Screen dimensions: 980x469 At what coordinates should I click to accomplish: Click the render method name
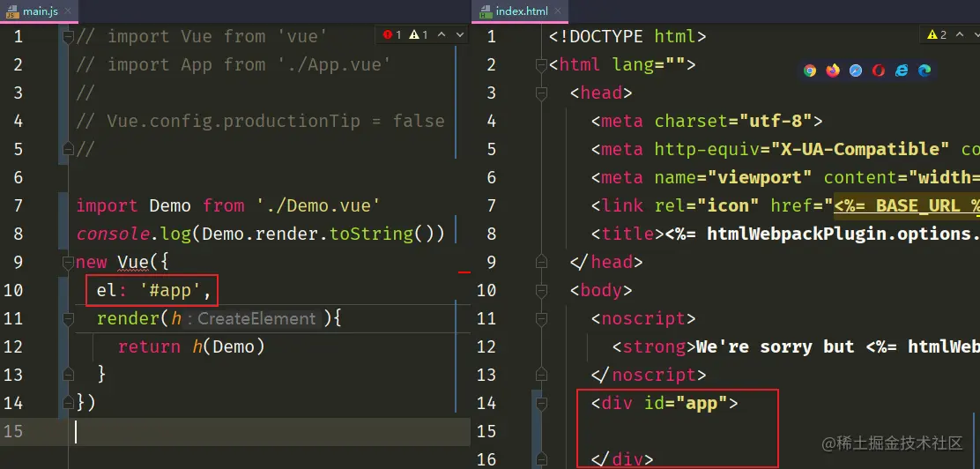point(128,319)
